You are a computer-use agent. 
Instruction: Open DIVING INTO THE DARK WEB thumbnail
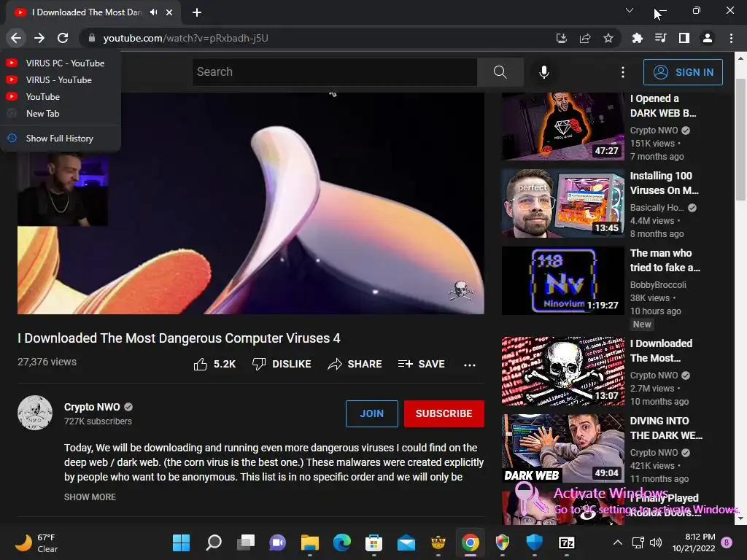pos(562,448)
